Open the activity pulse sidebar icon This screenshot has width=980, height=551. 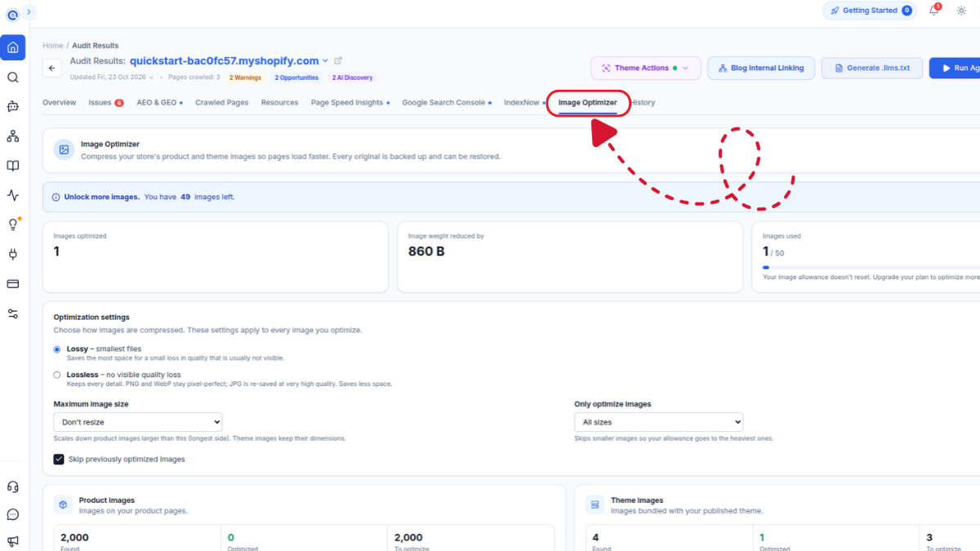click(x=13, y=195)
